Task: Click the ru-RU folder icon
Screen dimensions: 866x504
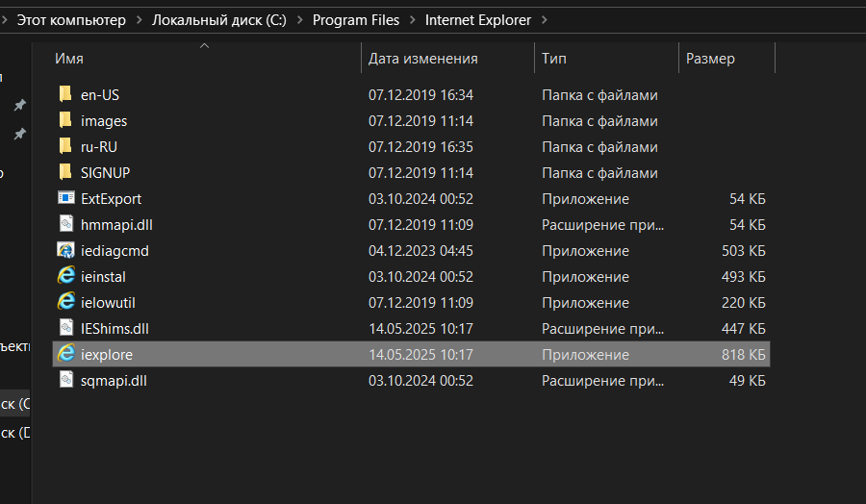Action: 65,146
